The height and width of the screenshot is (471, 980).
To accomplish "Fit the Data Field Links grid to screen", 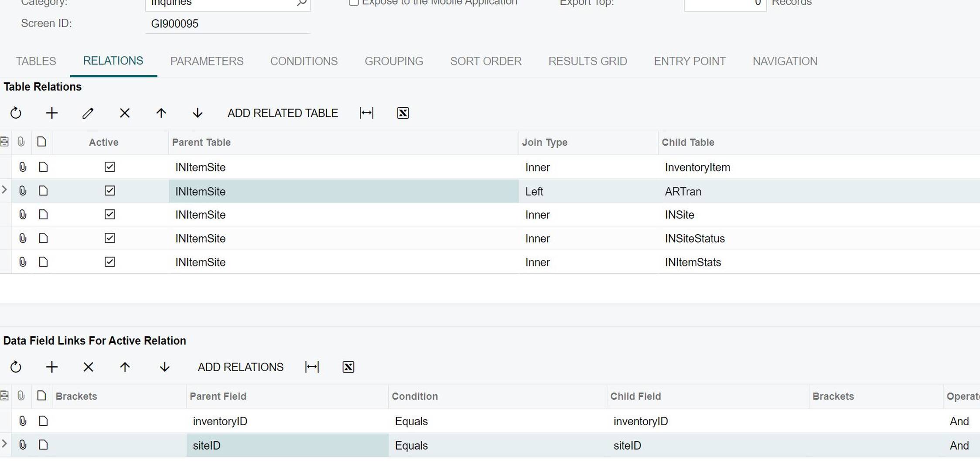I will [312, 367].
